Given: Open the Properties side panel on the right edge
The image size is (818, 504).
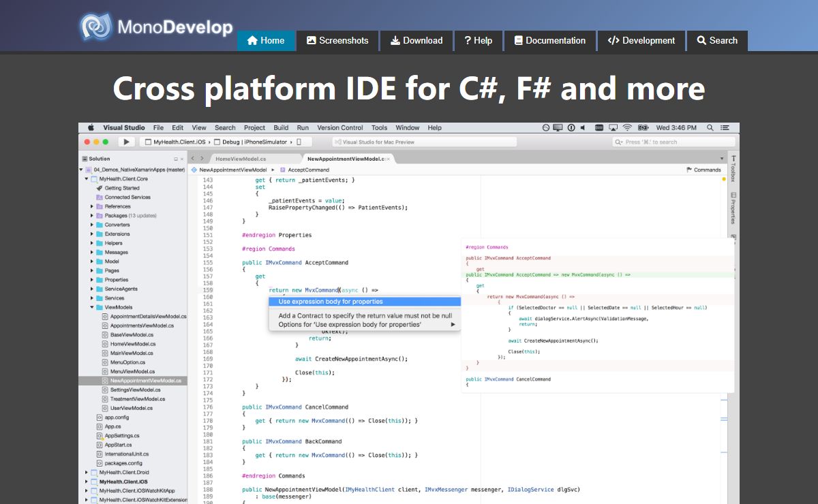Looking at the screenshot, I should (733, 208).
